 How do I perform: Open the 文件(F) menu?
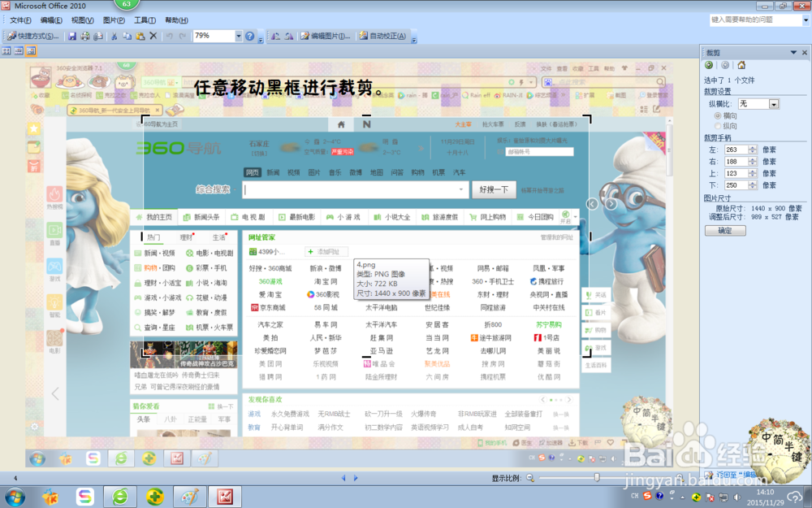tap(20, 20)
